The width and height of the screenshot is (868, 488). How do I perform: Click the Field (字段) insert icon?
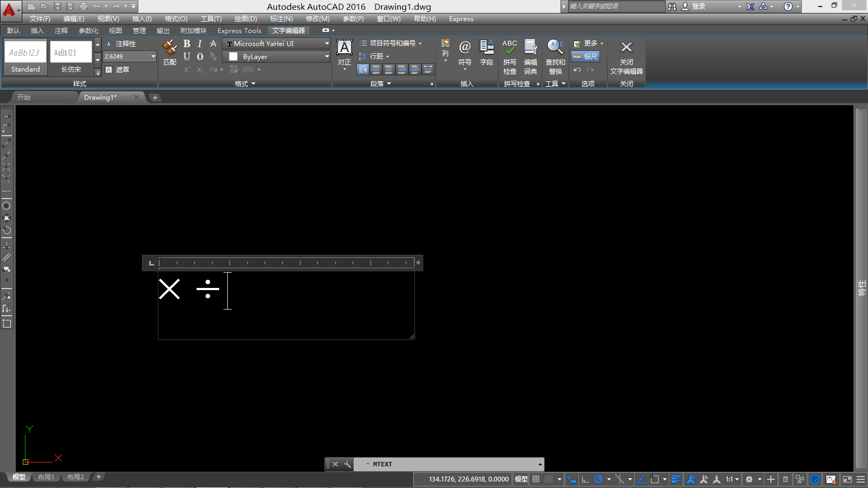point(487,53)
